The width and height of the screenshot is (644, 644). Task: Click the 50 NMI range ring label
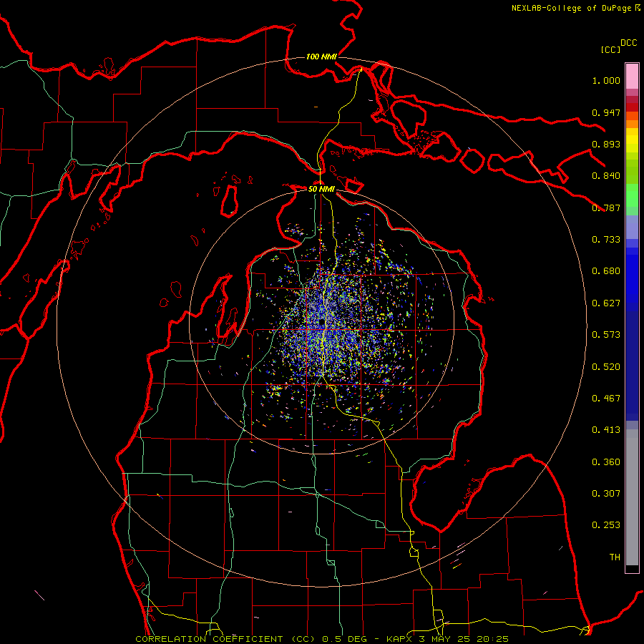coord(321,189)
